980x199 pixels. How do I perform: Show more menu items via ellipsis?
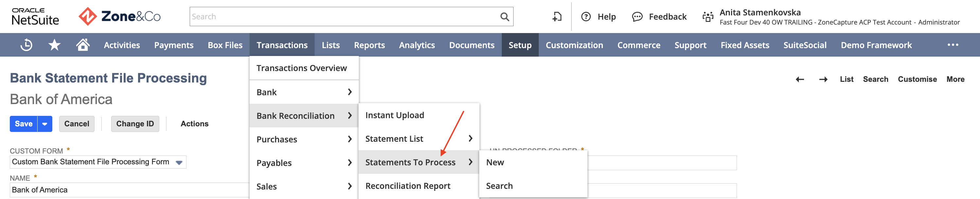click(x=953, y=45)
